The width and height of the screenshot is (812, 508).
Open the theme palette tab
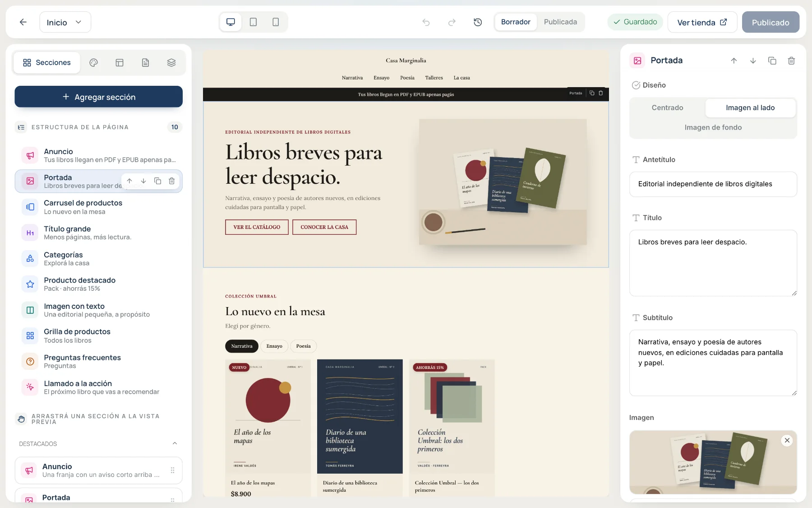tap(93, 63)
